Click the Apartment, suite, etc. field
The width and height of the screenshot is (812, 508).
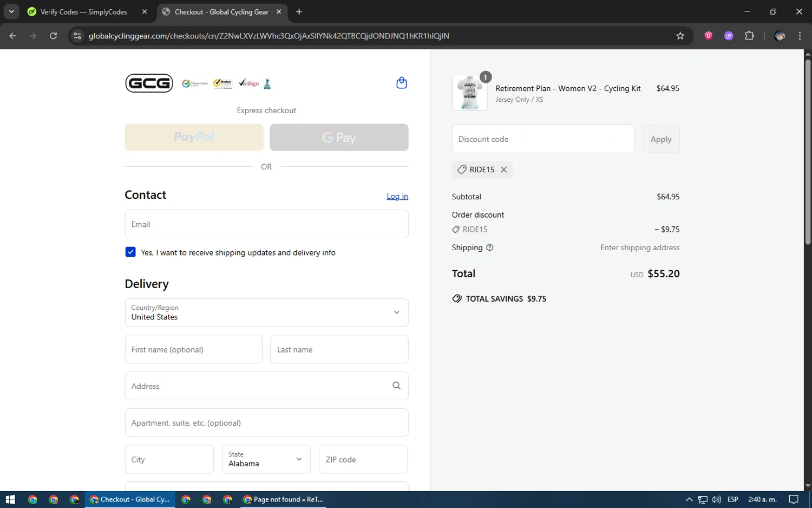pyautogui.click(x=266, y=422)
